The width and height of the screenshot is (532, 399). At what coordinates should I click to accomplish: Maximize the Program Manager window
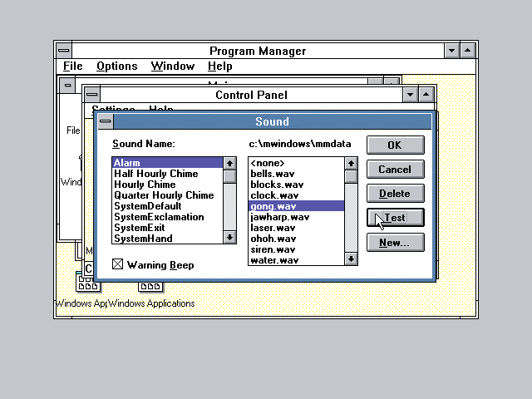[467, 51]
